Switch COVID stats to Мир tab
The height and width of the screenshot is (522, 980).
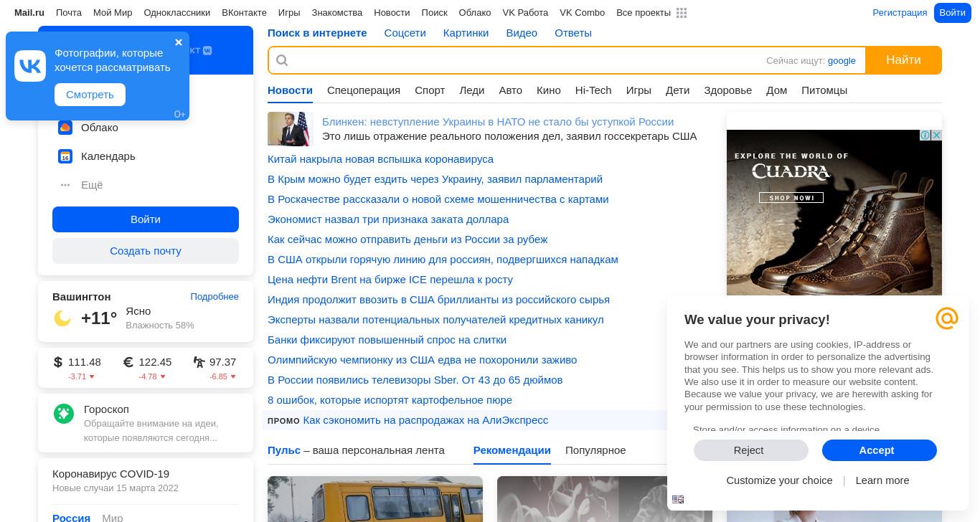click(x=112, y=518)
